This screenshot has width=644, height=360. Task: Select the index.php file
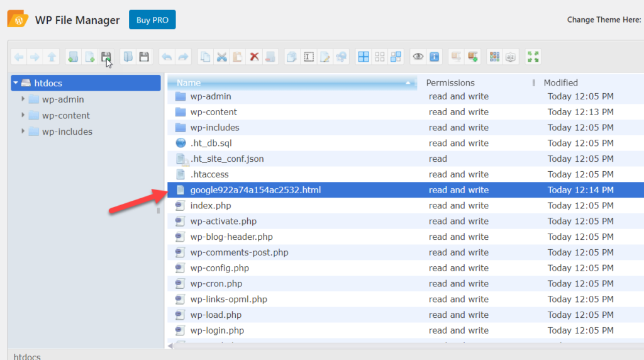(x=406, y=205)
